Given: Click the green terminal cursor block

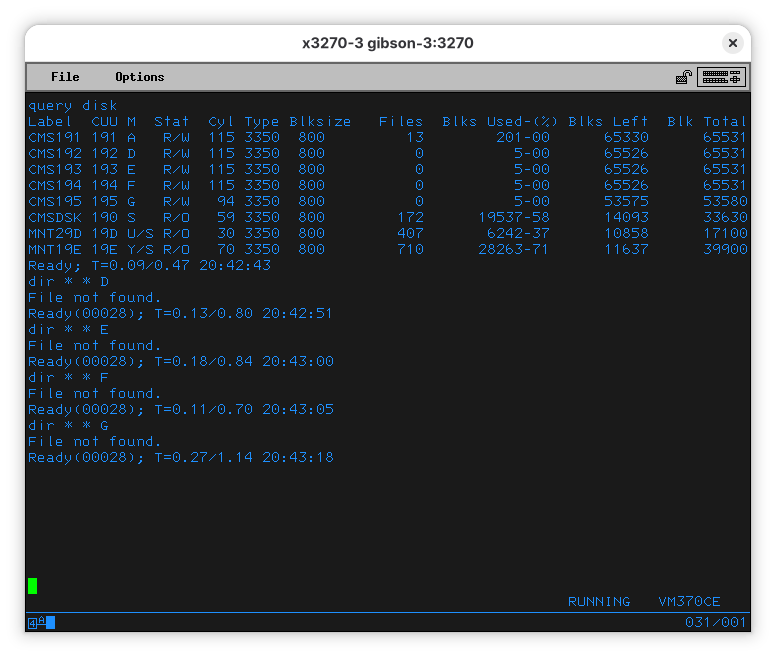Looking at the screenshot, I should [33, 586].
